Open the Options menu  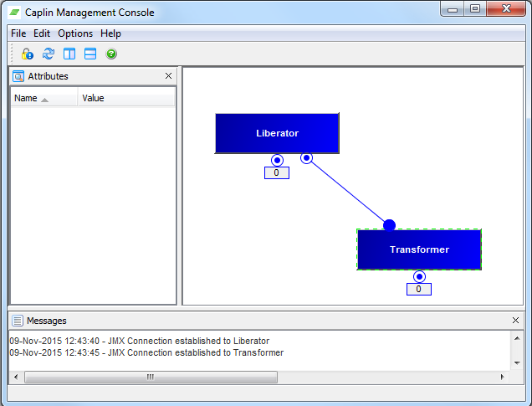tap(75, 33)
